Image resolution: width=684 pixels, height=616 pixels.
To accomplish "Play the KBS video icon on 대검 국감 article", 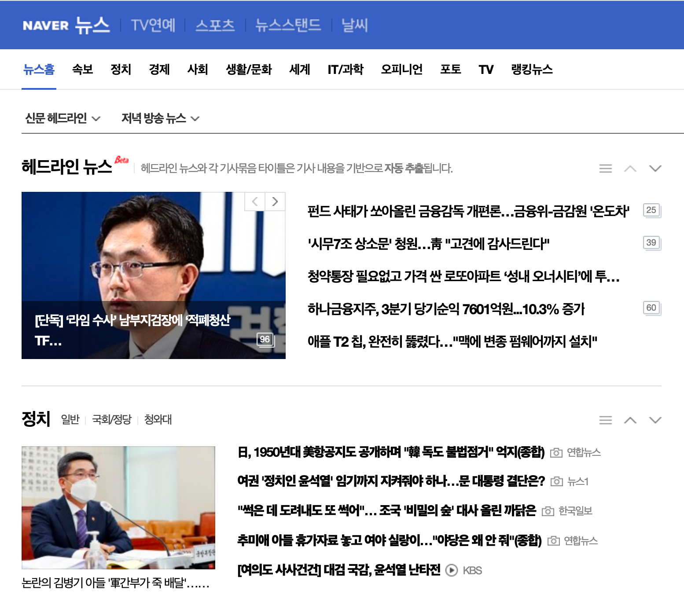I will [452, 570].
